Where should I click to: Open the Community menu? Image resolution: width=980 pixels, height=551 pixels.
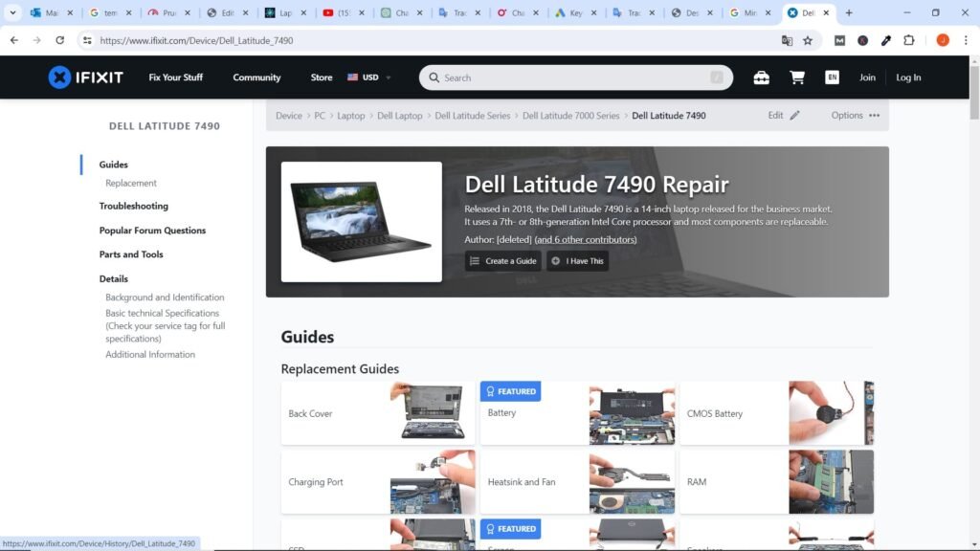point(256,77)
